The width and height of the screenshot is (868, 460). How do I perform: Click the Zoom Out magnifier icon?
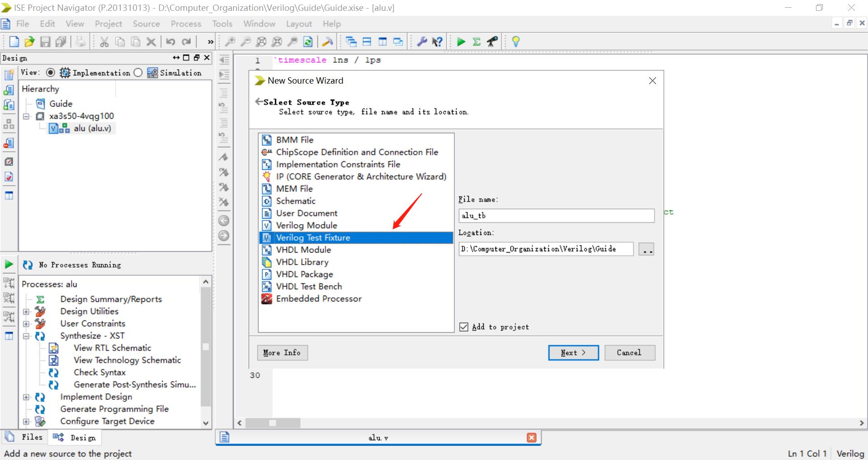point(245,42)
